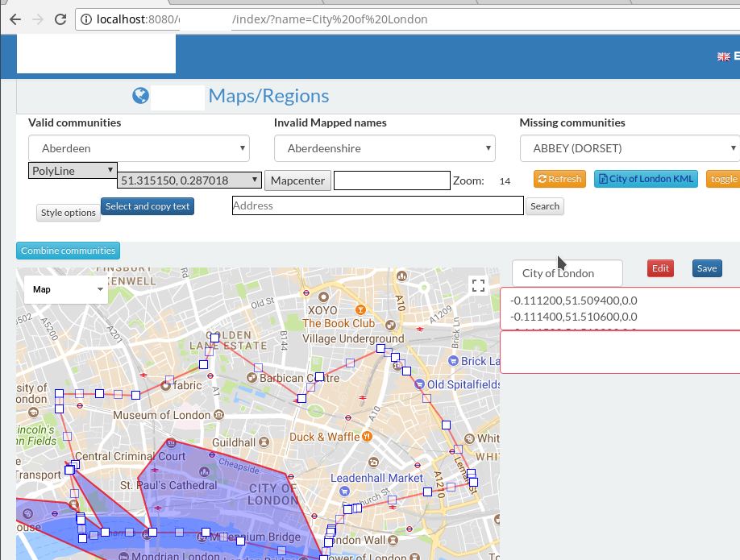Open the PolyLine shape selector
Viewport: 740px width, 560px height.
pos(71,171)
